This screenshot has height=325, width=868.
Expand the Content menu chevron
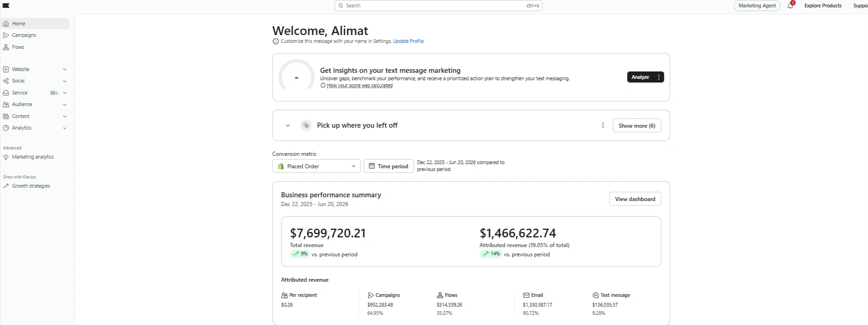[x=65, y=116]
